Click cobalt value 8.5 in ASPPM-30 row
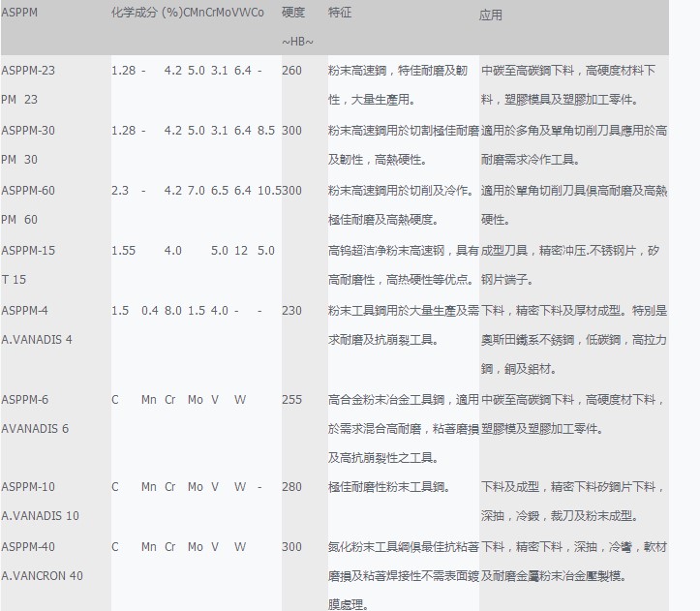Viewport: 700px width, 611px height. click(266, 131)
